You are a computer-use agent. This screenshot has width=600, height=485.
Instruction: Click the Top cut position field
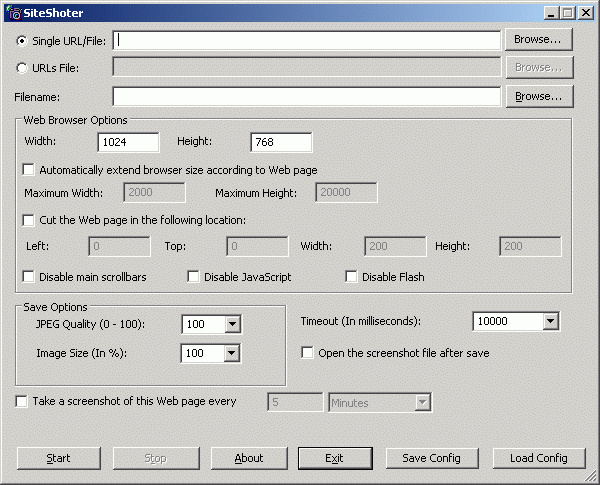click(x=258, y=246)
